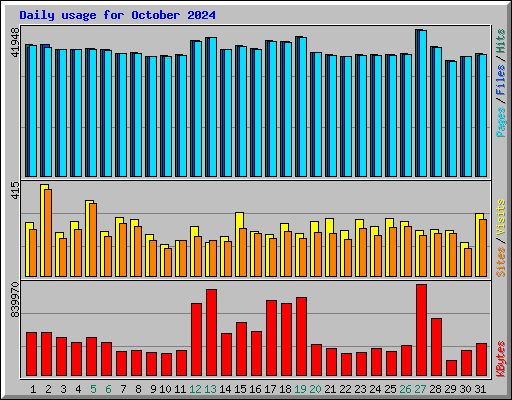Click day label 9 on x-axis

[x=153, y=389]
